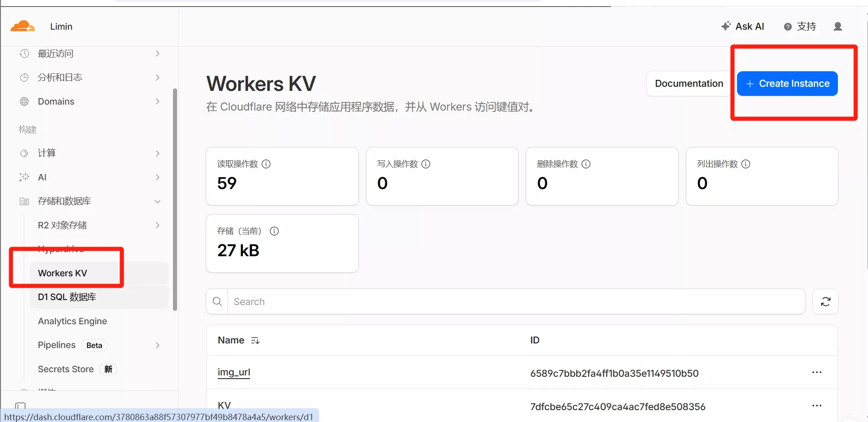Click the 最近访问 clock icon
Viewport: 868px width, 422px height.
pos(24,53)
